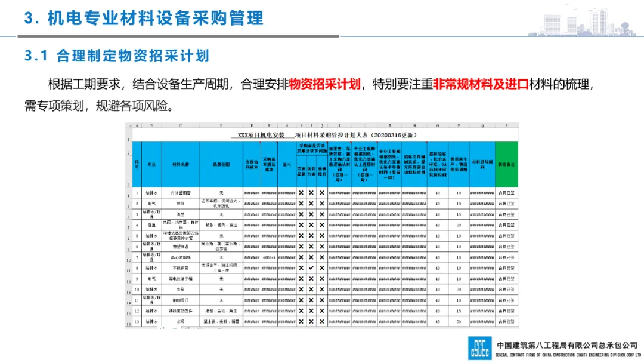
Task: Click the 序号 column header cell
Action: [137, 164]
